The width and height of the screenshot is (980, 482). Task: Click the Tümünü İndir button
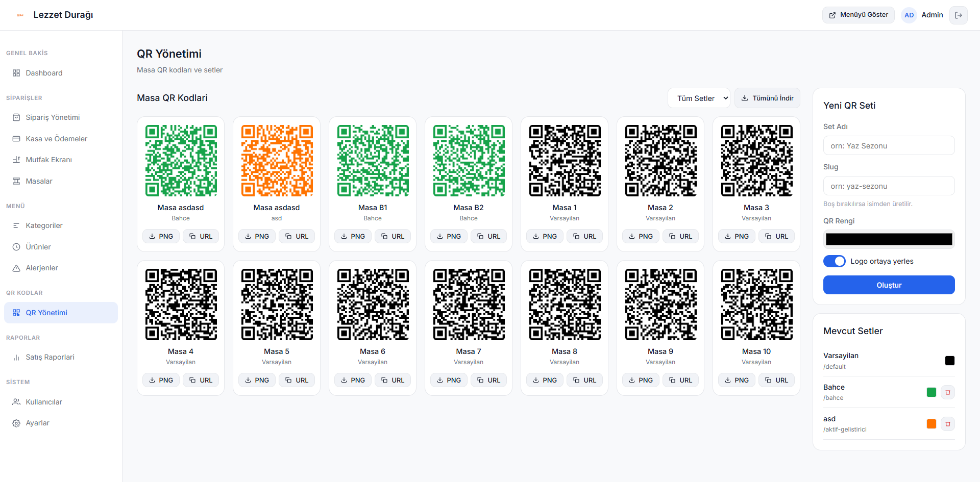click(767, 98)
